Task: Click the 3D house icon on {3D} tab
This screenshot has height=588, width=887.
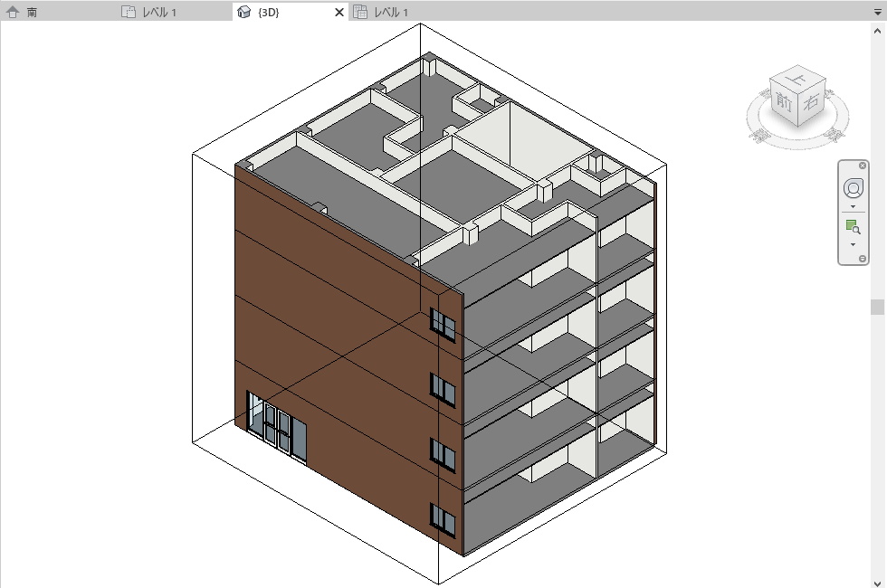Action: click(x=243, y=12)
